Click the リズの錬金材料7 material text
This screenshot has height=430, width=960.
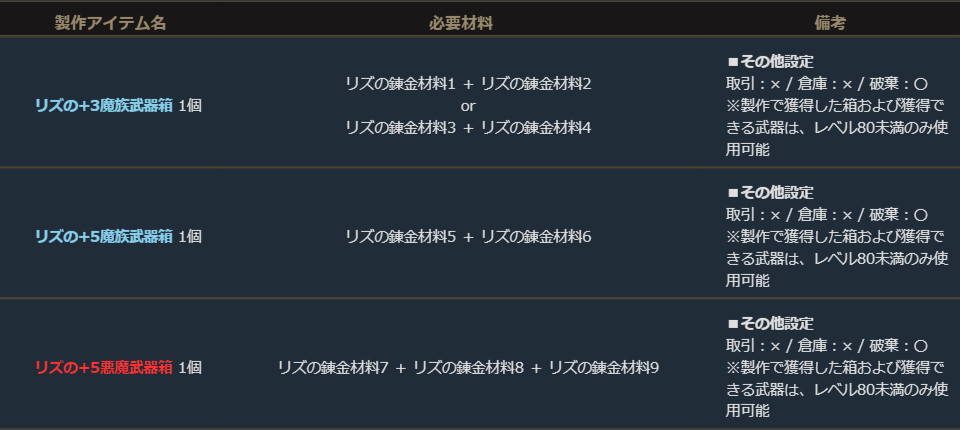click(x=332, y=368)
